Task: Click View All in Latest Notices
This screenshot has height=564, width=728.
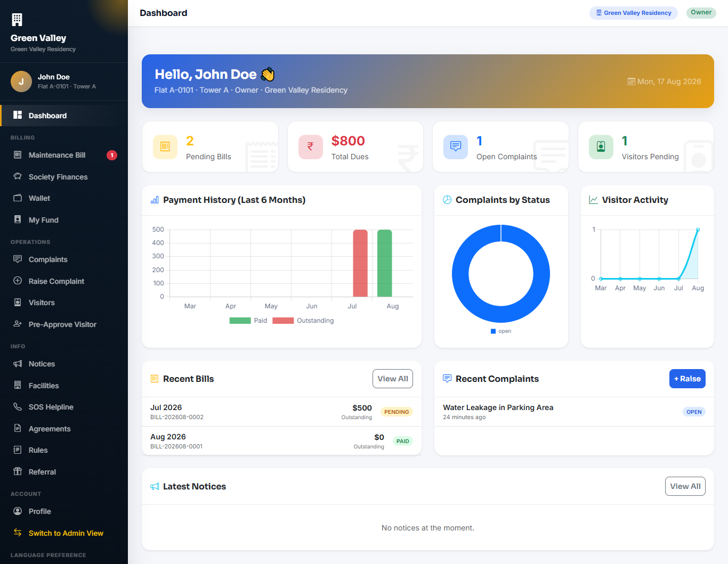Action: click(685, 486)
